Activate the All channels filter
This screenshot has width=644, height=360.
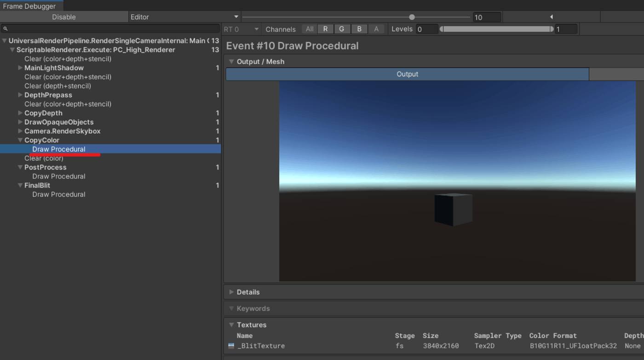tap(309, 29)
